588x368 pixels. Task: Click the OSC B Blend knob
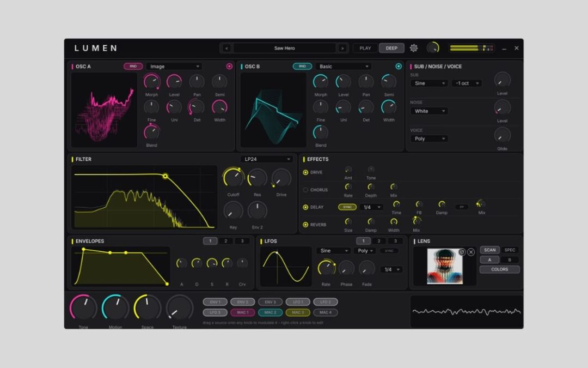(x=321, y=132)
